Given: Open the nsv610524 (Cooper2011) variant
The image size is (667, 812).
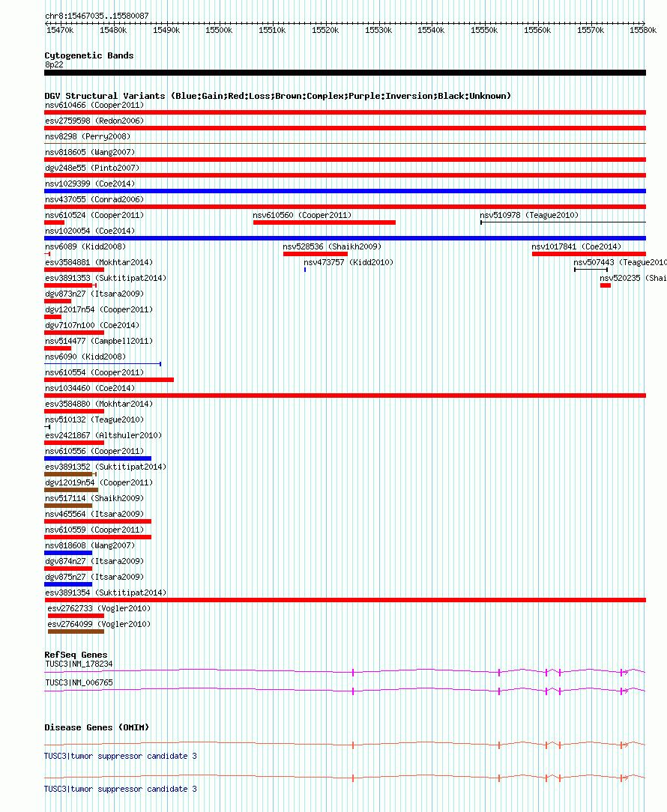Looking at the screenshot, I should tap(94, 215).
